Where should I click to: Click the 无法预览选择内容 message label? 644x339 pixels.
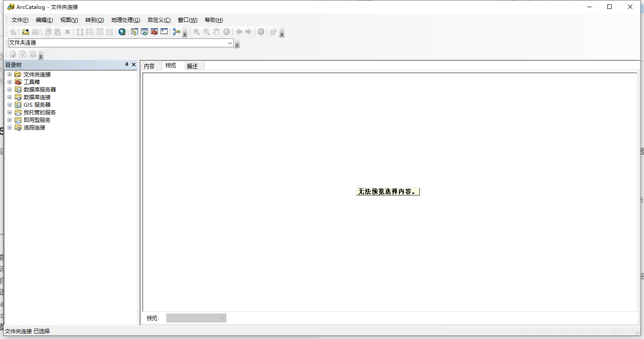pos(388,191)
